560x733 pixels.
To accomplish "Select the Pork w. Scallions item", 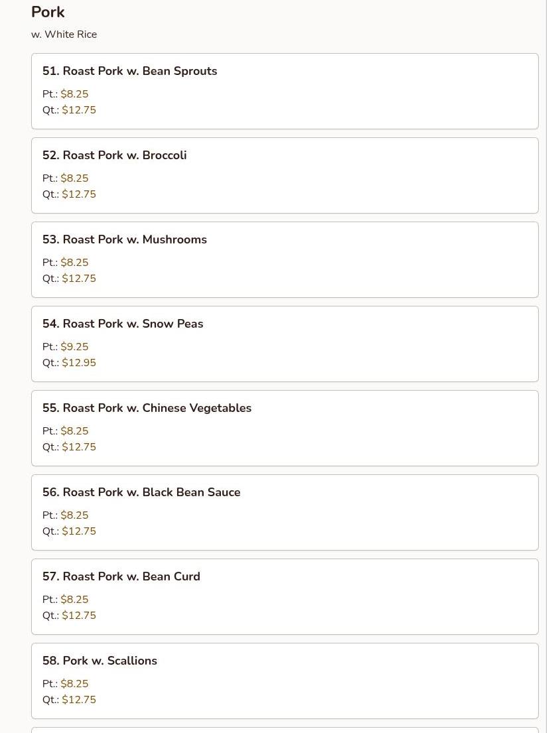I will pos(100,661).
